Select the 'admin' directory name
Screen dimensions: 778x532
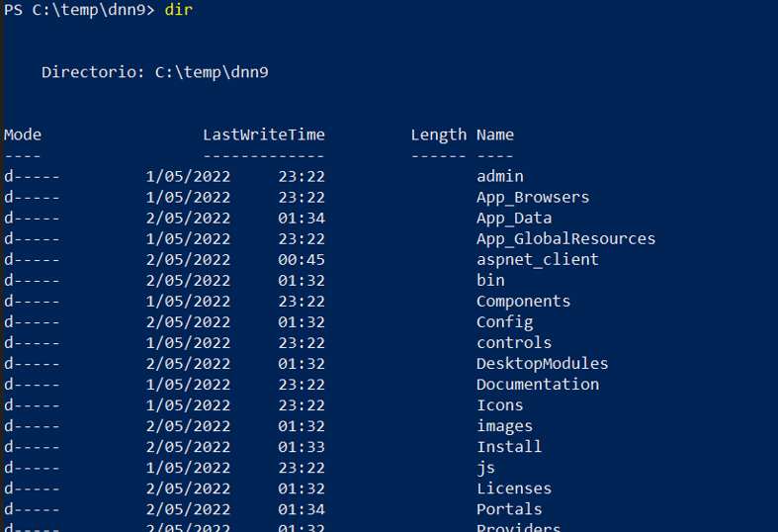(500, 176)
